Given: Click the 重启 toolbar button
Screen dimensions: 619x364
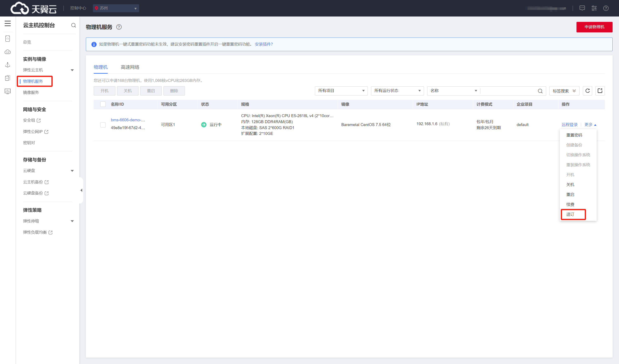Looking at the screenshot, I should point(151,91).
